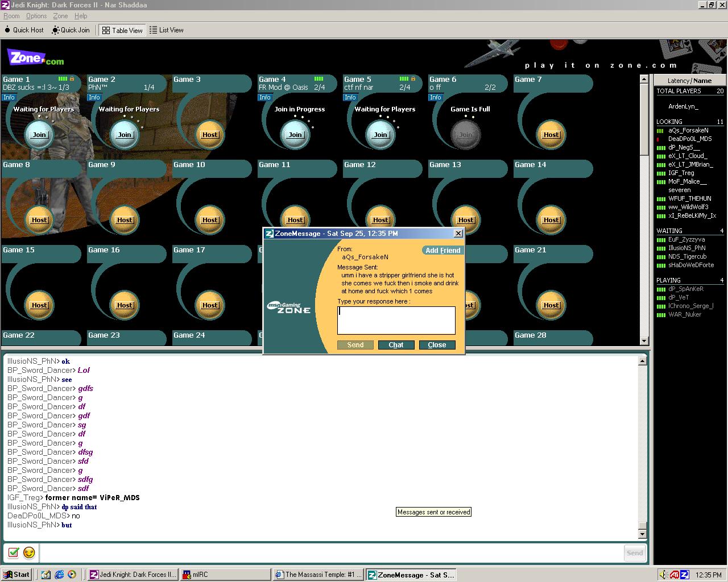This screenshot has width=728, height=582.
Task: Click chat log scroll up arrow
Action: click(x=642, y=361)
